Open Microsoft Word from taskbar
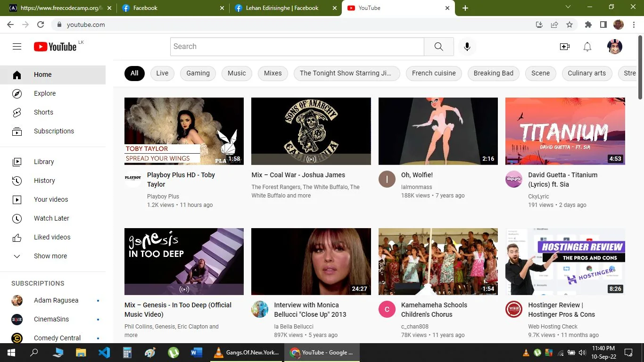The height and width of the screenshot is (362, 644). tap(197, 353)
